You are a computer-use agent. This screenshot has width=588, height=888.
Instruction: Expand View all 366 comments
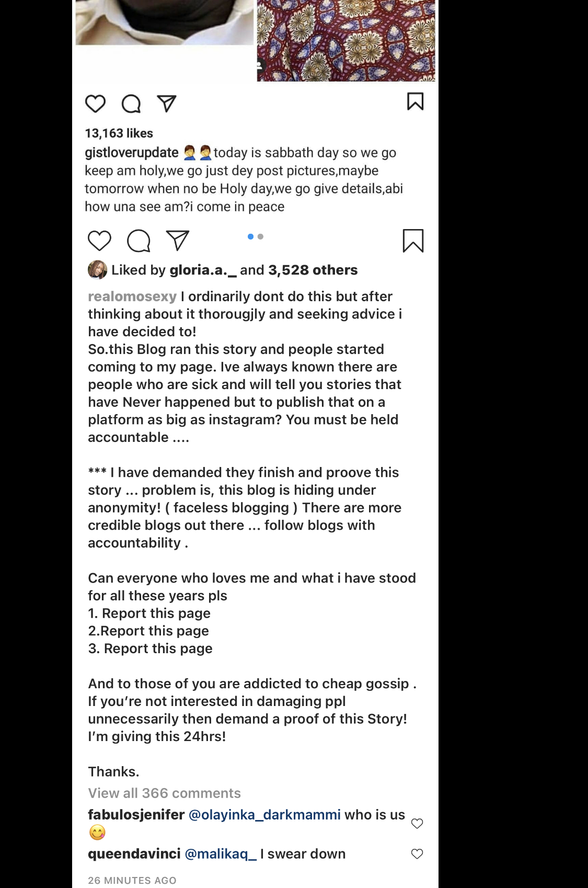tap(164, 793)
